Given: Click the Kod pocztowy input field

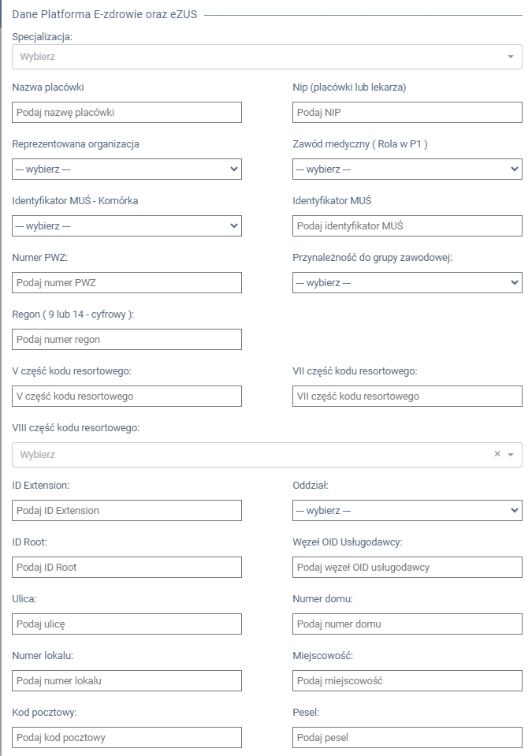Looking at the screenshot, I should [127, 738].
